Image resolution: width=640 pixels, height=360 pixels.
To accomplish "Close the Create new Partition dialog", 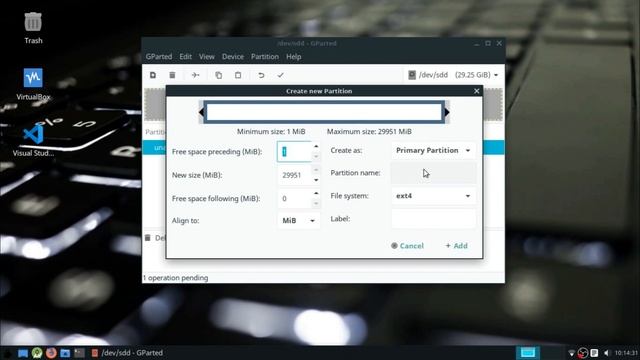I will tap(476, 91).
